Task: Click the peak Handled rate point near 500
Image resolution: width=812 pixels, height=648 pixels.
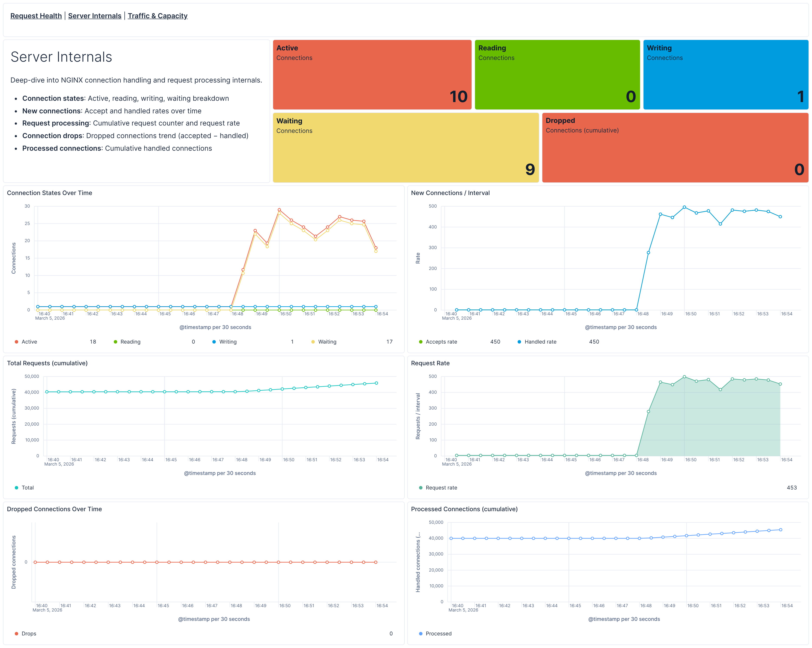Action: click(684, 207)
